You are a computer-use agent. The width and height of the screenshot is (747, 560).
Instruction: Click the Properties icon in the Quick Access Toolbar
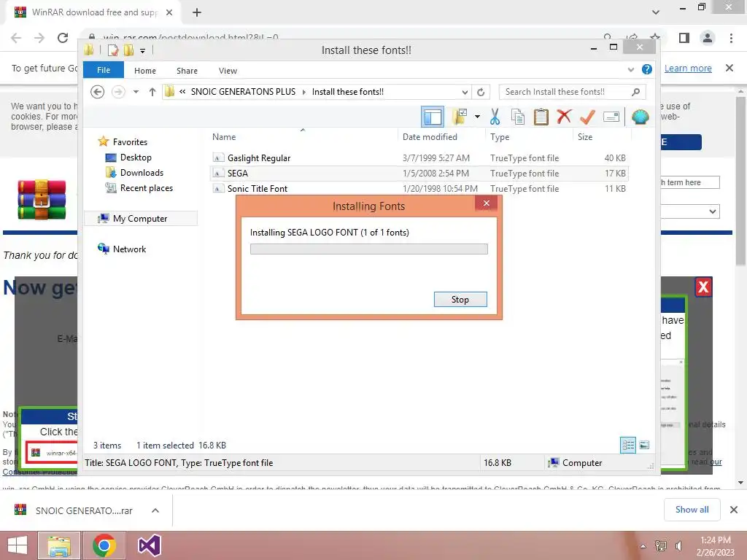[x=113, y=50]
